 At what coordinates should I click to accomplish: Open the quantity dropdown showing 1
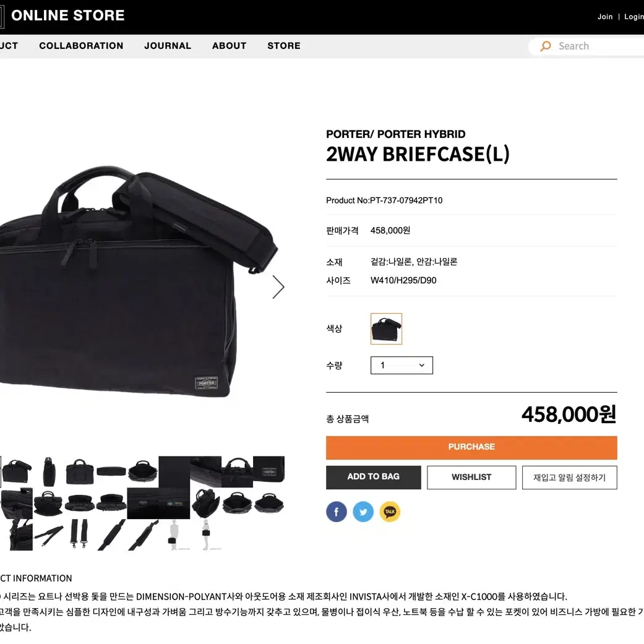click(401, 365)
